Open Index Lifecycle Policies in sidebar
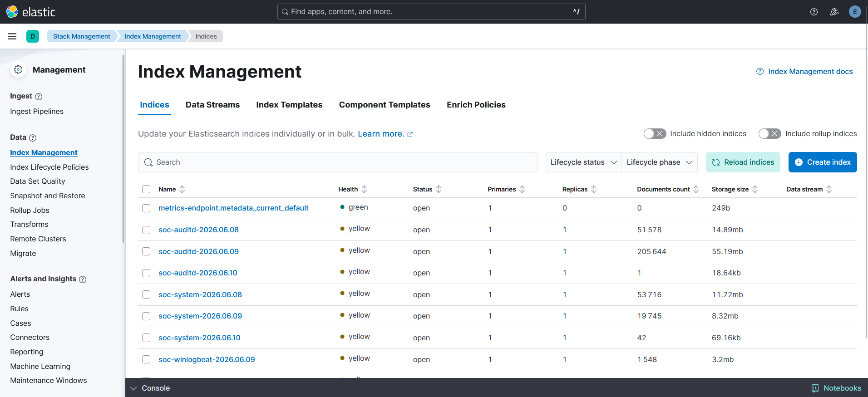Screen dimensions: 868x397 pyautogui.click(x=49, y=167)
